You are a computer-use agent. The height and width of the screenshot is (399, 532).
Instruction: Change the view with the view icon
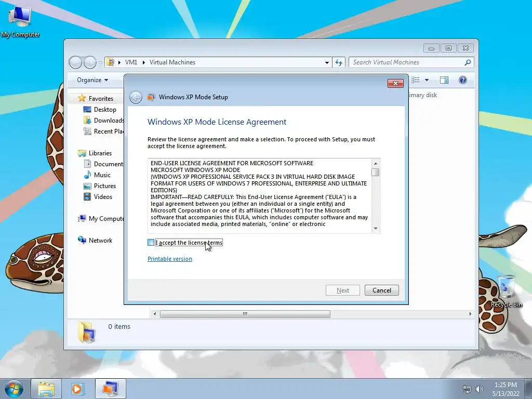[x=416, y=80]
